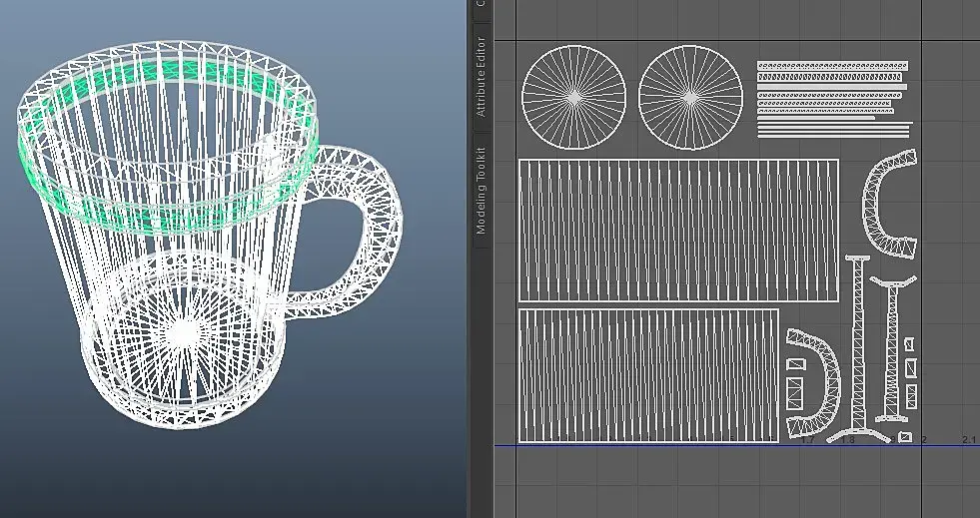Select the stacked horizontal strip UV shells
Image resolution: width=980 pixels, height=518 pixels.
coord(834,99)
